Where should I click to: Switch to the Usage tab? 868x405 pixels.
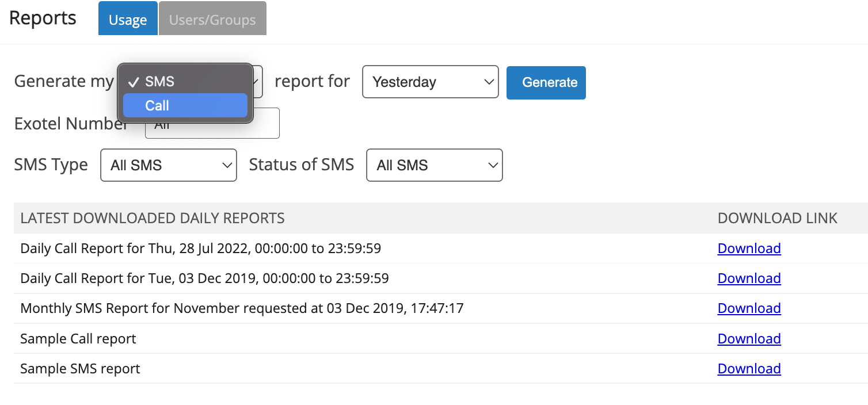pos(128,18)
